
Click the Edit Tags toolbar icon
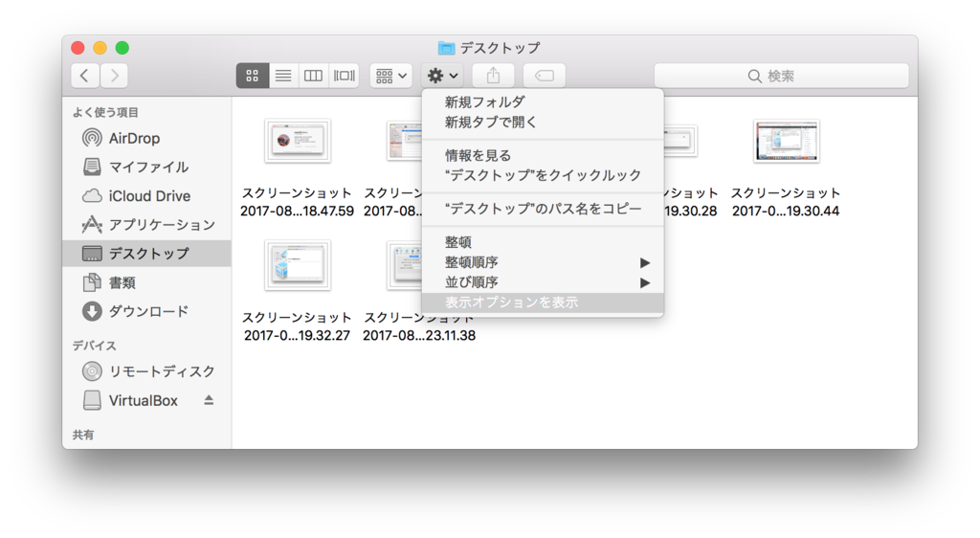click(544, 76)
